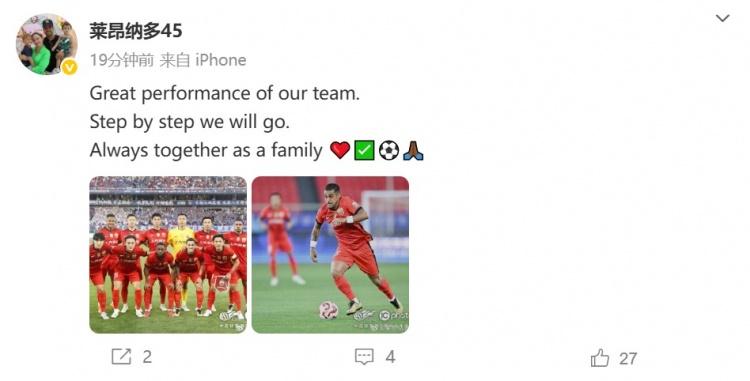Open the username 莱昂纳多45 profile link
This screenshot has width=750, height=381.
[x=136, y=32]
